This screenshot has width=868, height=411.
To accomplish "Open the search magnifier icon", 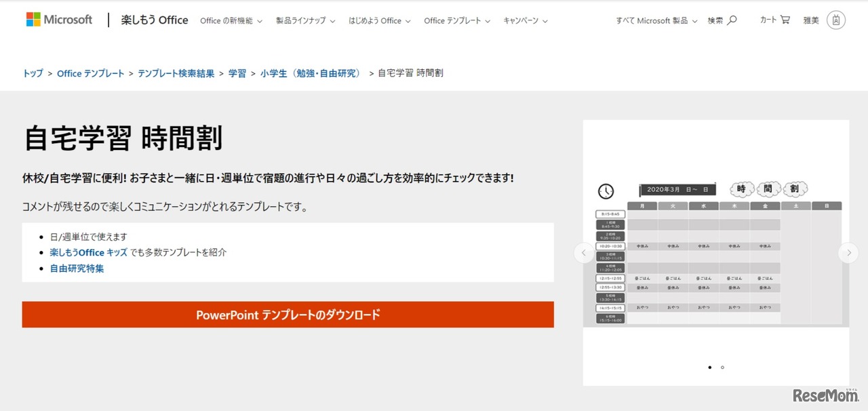I will click(732, 20).
